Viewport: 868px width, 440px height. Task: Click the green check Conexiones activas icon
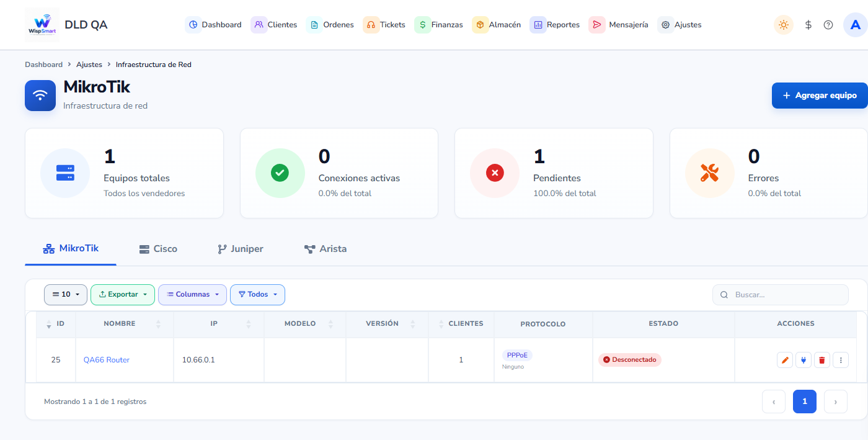tap(280, 173)
